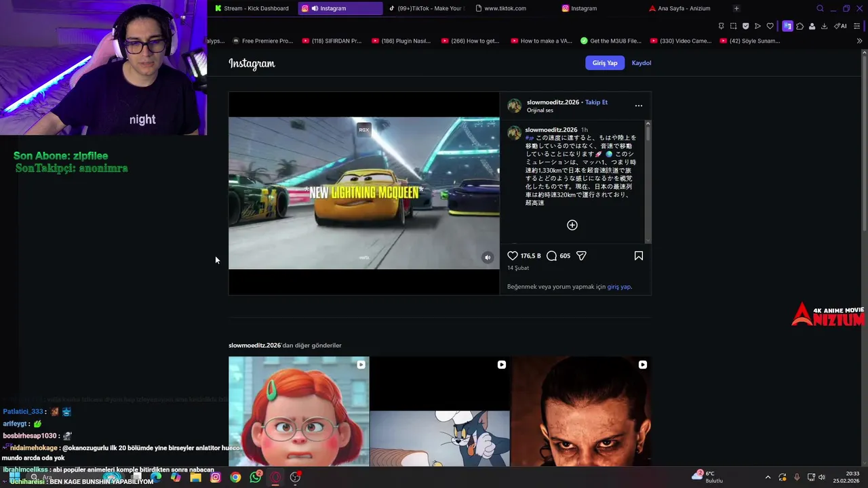Start a snapshot with the selection icon
Viewport: 868px width, 488px height.
[x=733, y=26]
